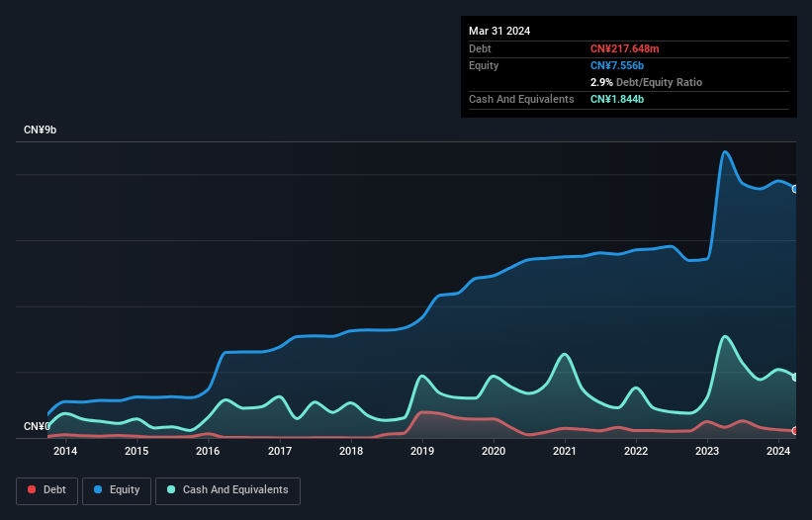Screen dimensions: 812x520
Task: Toggle Cash And Equivalents legend button
Action: point(227,490)
